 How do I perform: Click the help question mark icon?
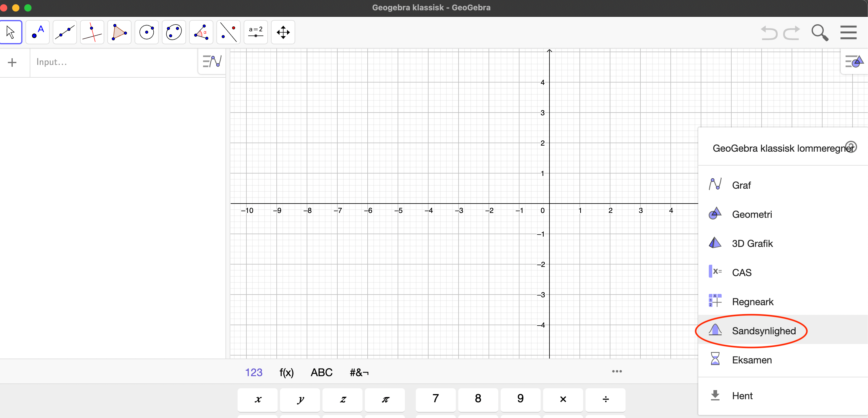pos(851,147)
